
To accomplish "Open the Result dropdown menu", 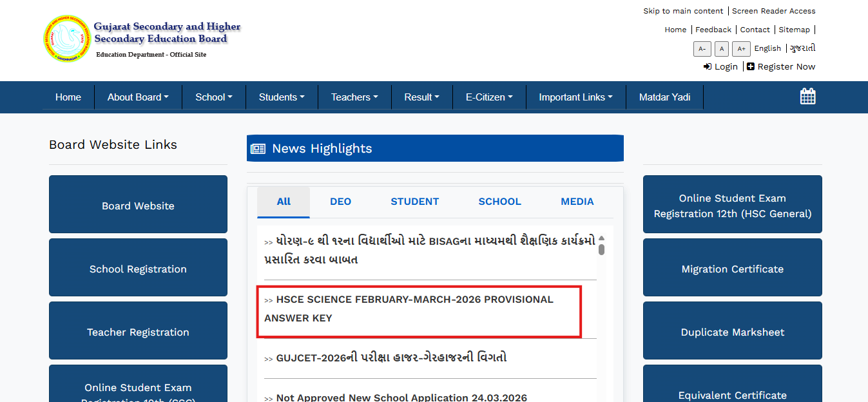I will 421,97.
